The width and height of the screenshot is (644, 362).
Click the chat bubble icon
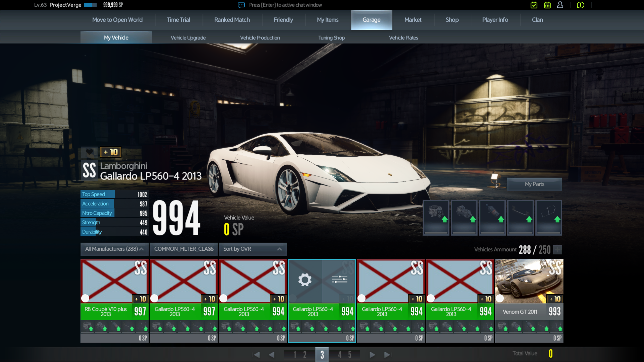coord(241,5)
